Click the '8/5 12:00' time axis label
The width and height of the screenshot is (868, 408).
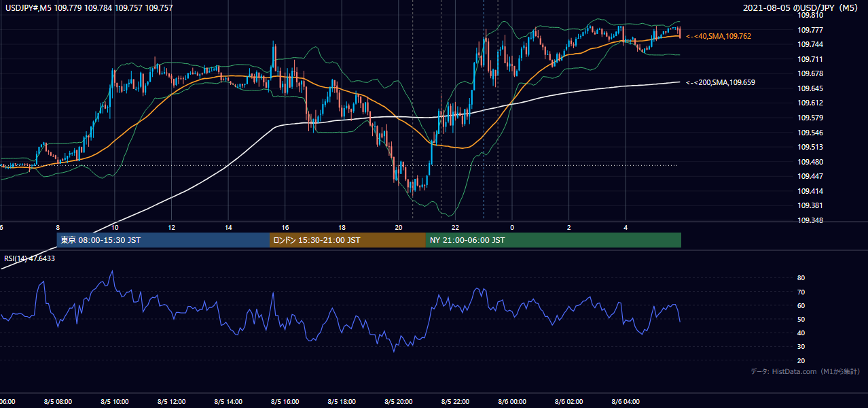pos(171,402)
